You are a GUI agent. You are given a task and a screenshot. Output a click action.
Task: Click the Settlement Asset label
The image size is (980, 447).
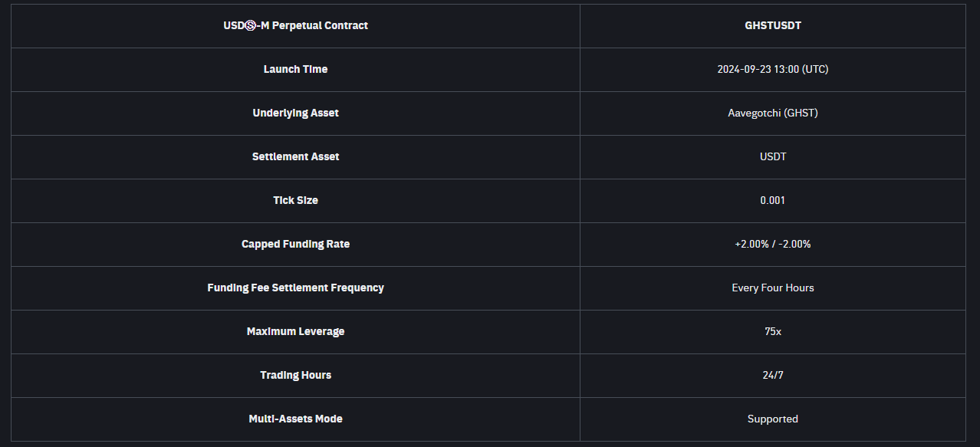(x=295, y=156)
